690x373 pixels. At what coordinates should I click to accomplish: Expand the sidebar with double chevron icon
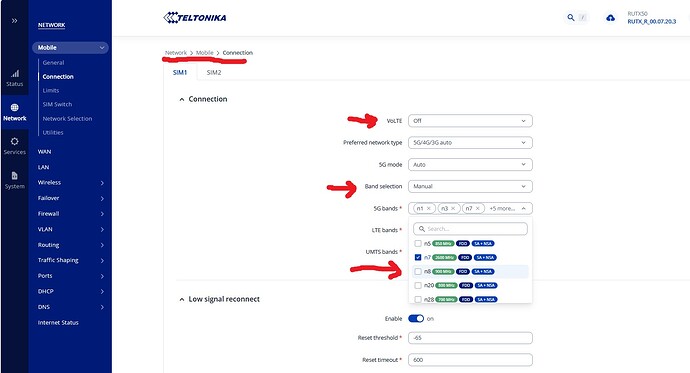pyautogui.click(x=15, y=21)
